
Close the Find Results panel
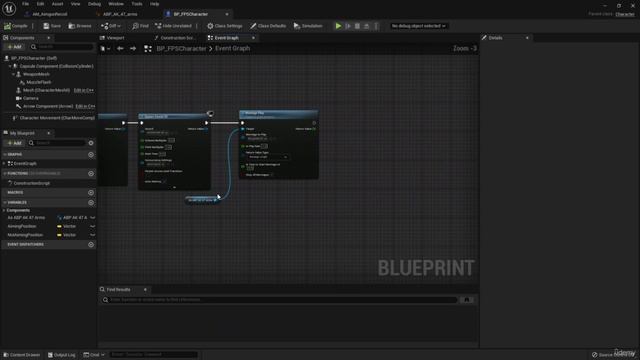click(145, 289)
